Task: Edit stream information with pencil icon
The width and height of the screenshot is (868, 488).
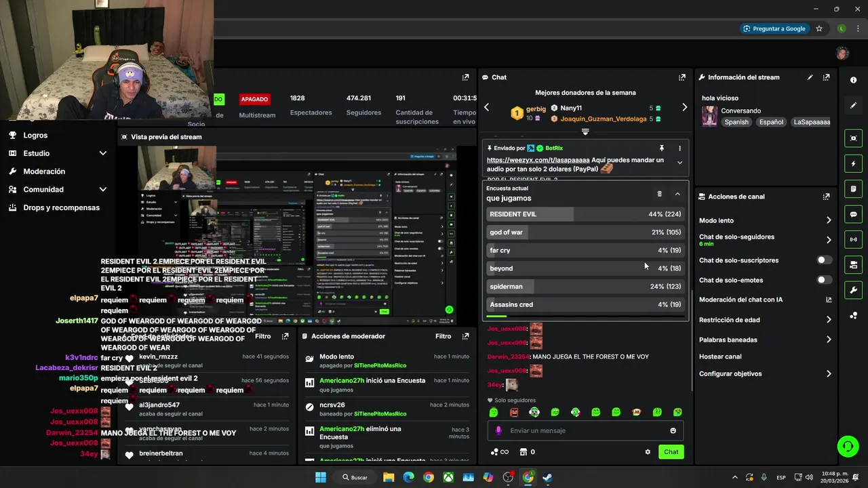Action: click(x=810, y=77)
